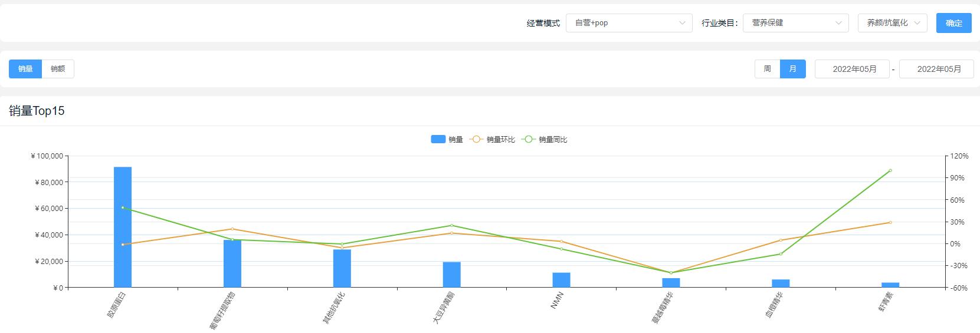
Task: Click the 胶原蛋白 axis label
Action: 116,305
